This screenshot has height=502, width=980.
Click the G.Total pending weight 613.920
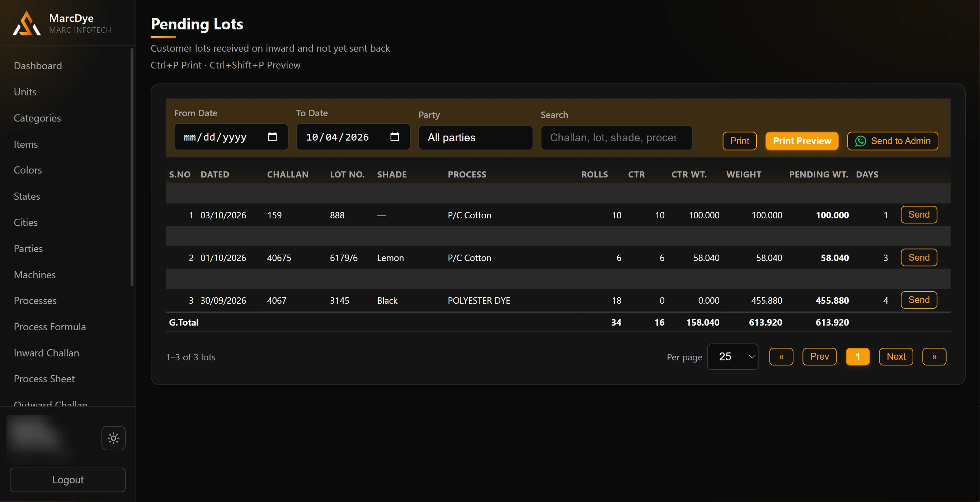click(x=832, y=322)
